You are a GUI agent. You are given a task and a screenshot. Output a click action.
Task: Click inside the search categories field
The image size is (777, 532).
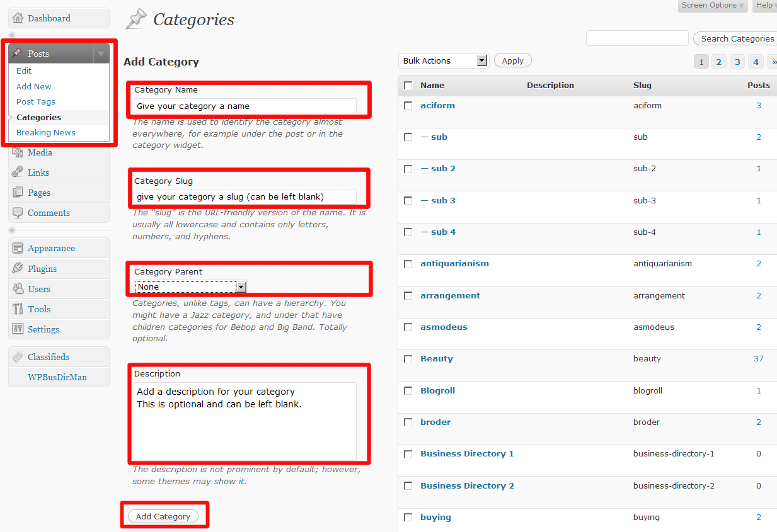tap(636, 38)
